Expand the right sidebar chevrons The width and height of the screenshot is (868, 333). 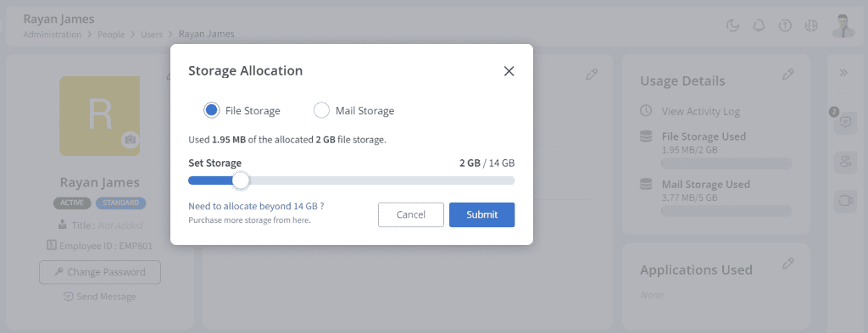point(843,73)
